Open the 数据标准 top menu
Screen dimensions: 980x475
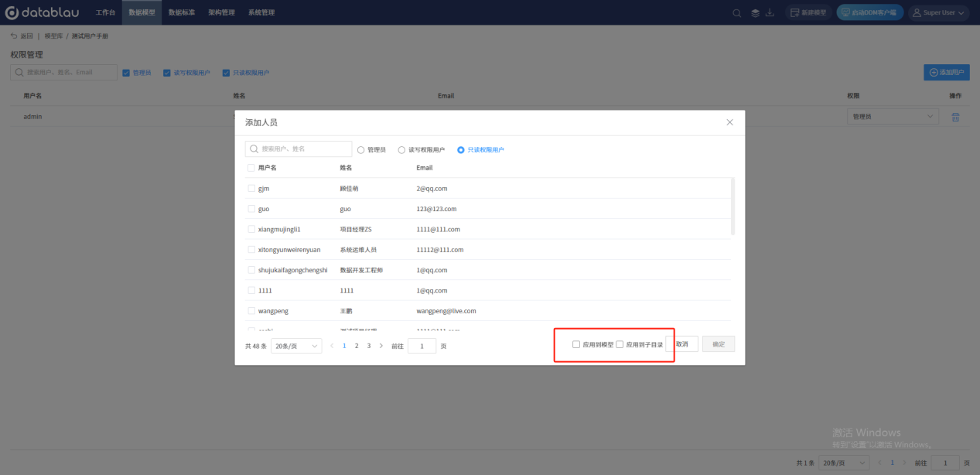[x=182, y=12]
